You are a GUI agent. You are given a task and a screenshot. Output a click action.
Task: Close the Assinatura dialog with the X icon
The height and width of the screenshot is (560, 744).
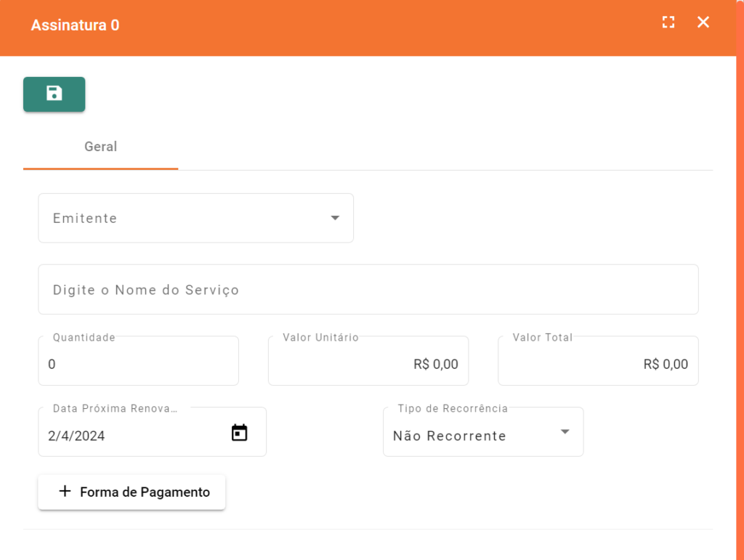pos(703,23)
